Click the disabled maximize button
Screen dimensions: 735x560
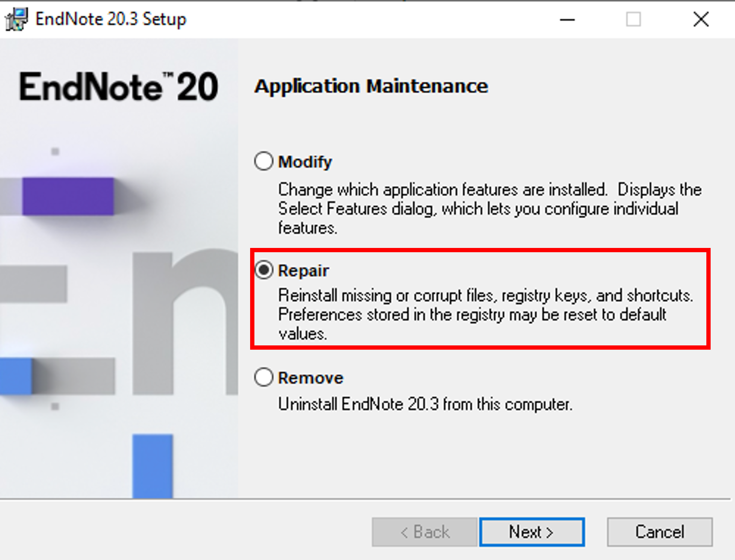633,20
